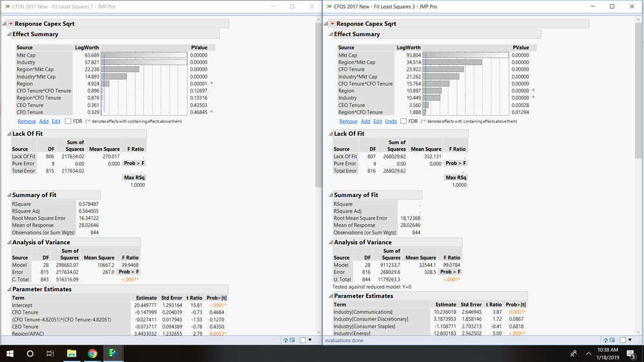Collapse Effect Summary section in left window
This screenshot has height=362, width=644.
(x=9, y=35)
